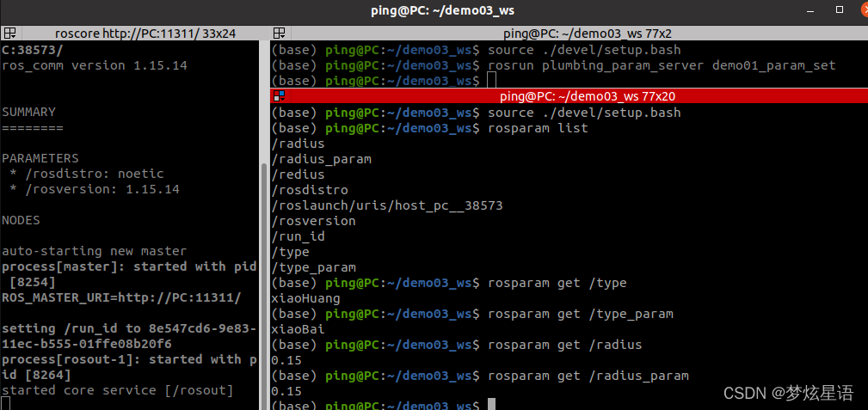Click the xiaoHuang output value

(305, 299)
